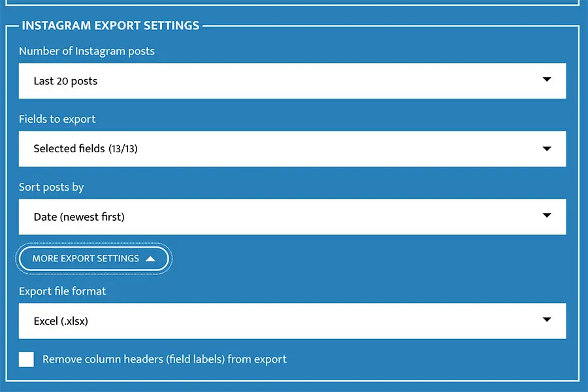588x392 pixels.
Task: Open the Fields to export dropdown
Action: [x=293, y=148]
